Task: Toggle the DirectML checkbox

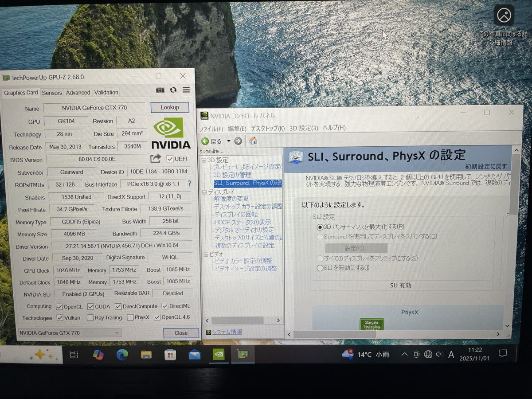Action: pyautogui.click(x=165, y=306)
